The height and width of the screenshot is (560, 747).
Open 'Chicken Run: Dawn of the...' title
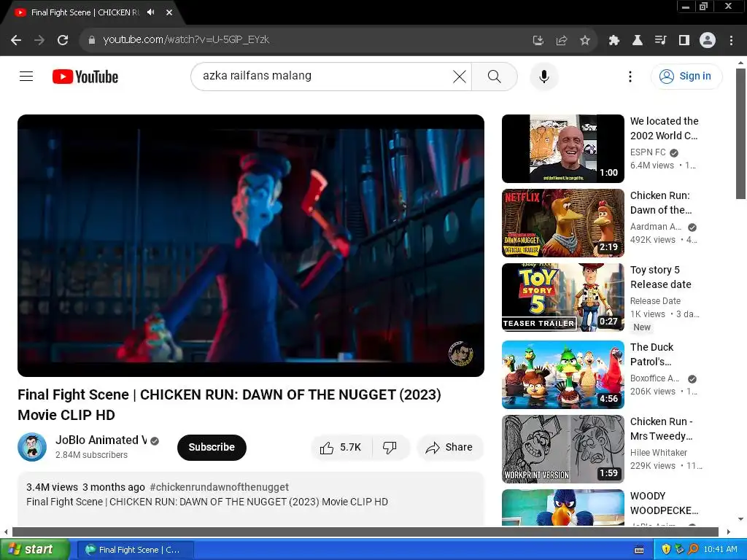(x=661, y=203)
